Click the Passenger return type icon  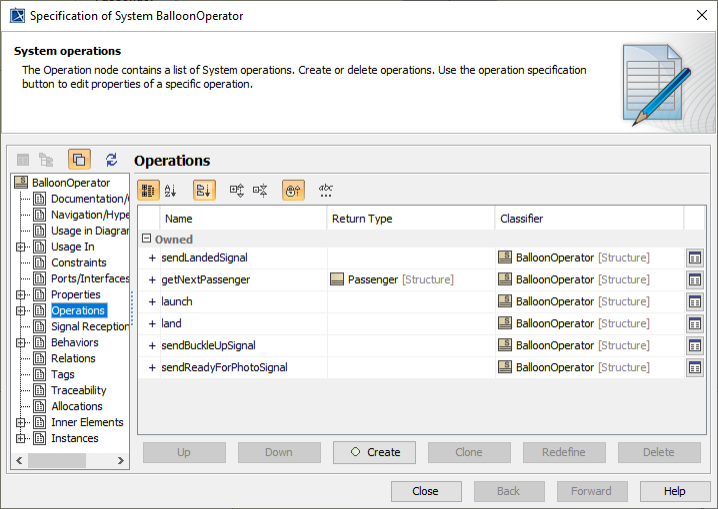pos(337,279)
